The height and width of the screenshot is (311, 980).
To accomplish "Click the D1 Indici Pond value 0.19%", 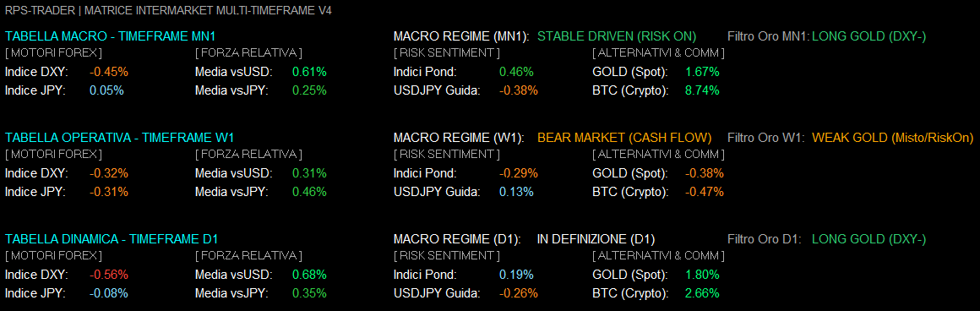I will click(516, 275).
